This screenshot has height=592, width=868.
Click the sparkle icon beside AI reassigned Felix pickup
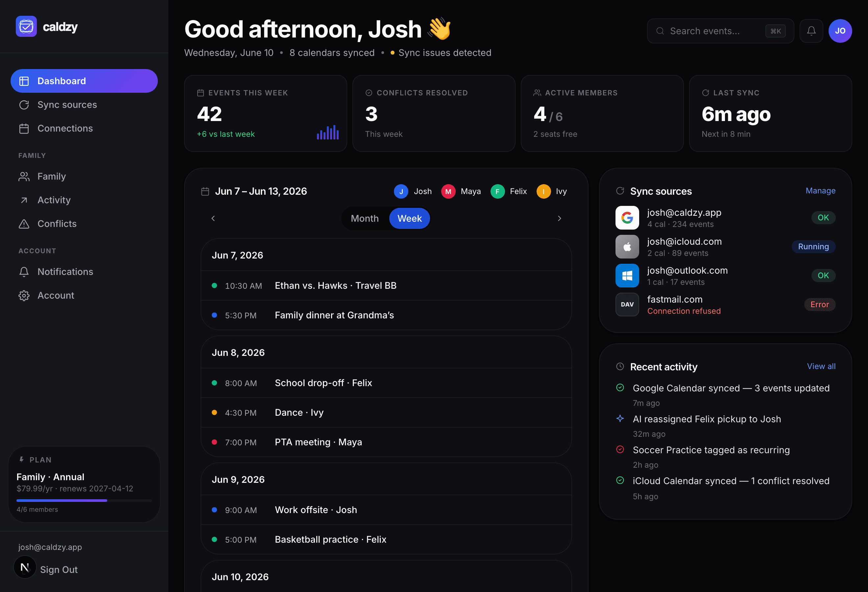620,419
